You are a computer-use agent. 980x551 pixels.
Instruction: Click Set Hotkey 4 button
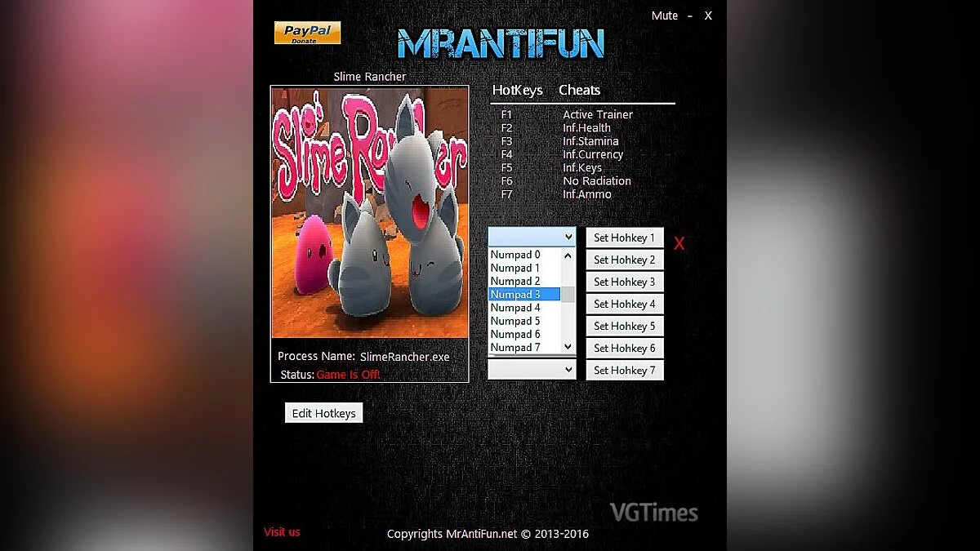(625, 304)
